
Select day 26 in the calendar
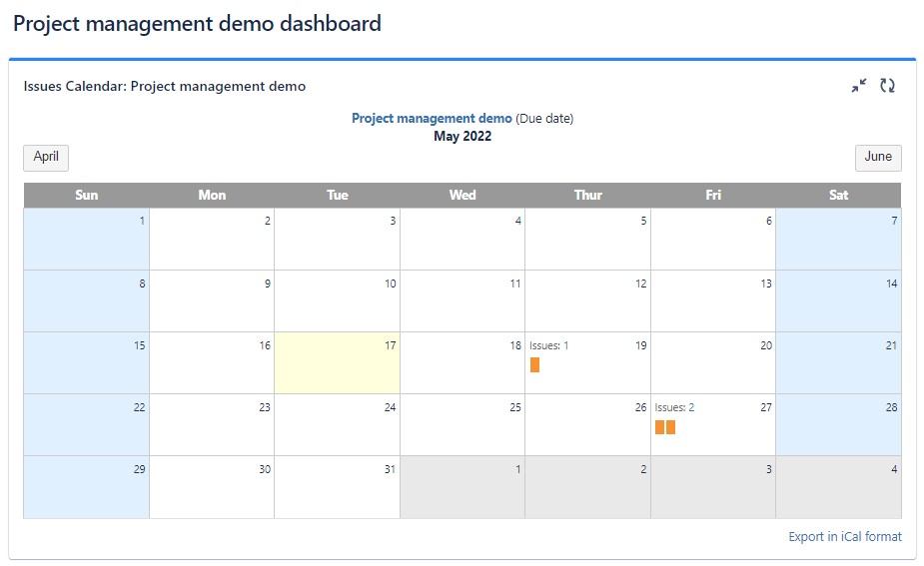588,424
